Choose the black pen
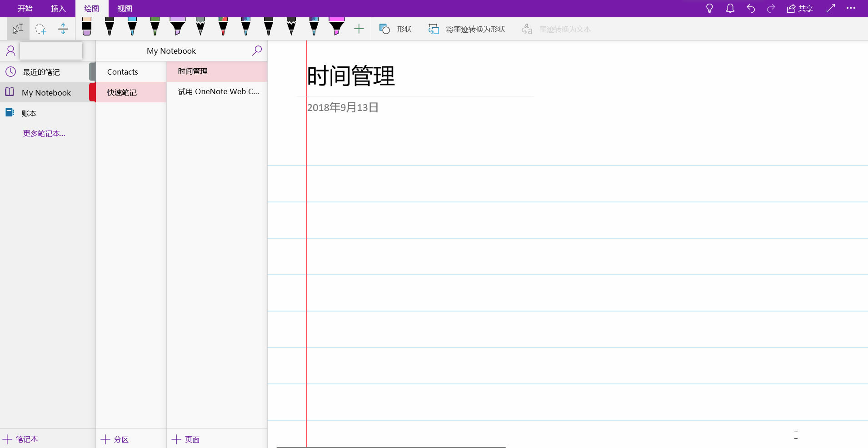The width and height of the screenshot is (868, 448). [x=109, y=28]
